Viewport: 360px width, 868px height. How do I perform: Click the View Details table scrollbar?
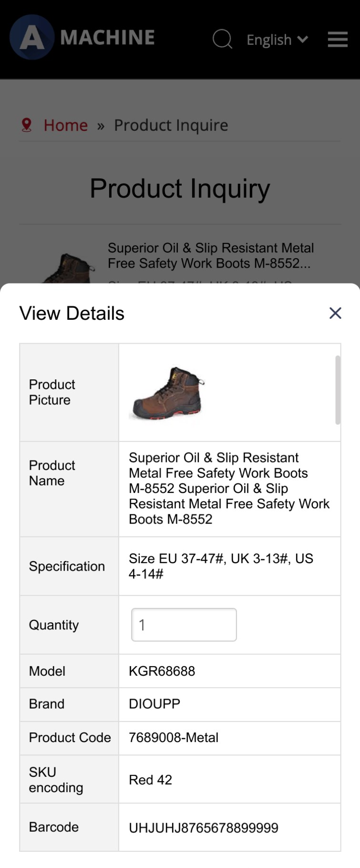pos(338,389)
